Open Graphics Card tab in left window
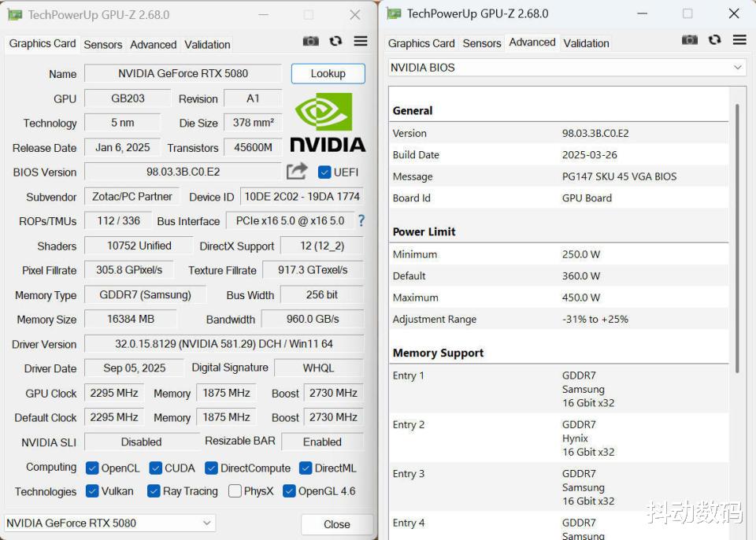756x540 pixels. 43,44
